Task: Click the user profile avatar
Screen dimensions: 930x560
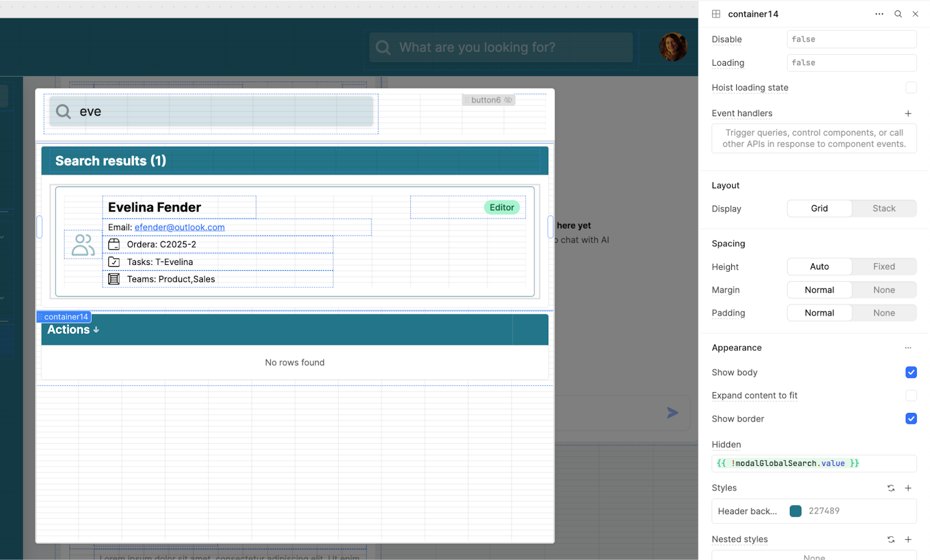Action: pos(673,47)
